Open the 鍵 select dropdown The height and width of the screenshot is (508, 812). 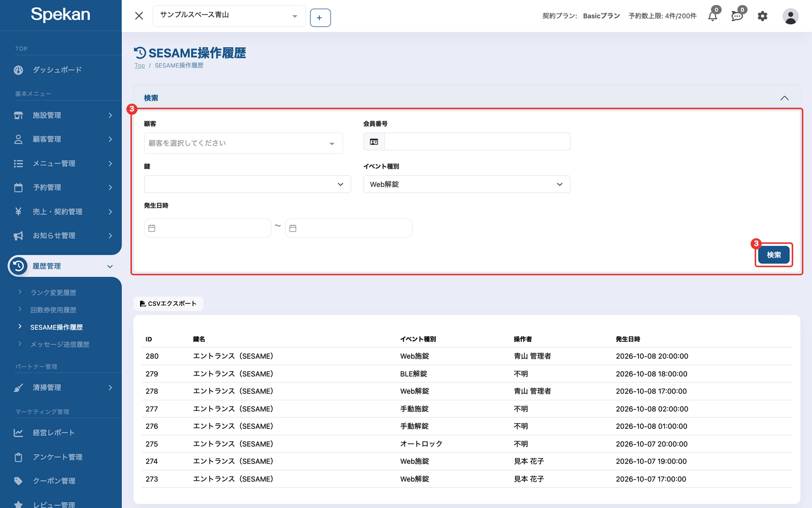248,184
